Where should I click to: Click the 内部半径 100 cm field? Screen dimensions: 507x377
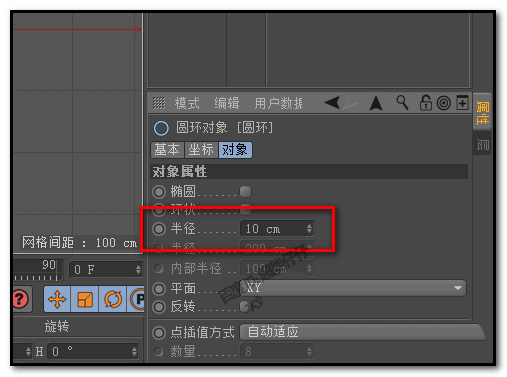click(277, 269)
